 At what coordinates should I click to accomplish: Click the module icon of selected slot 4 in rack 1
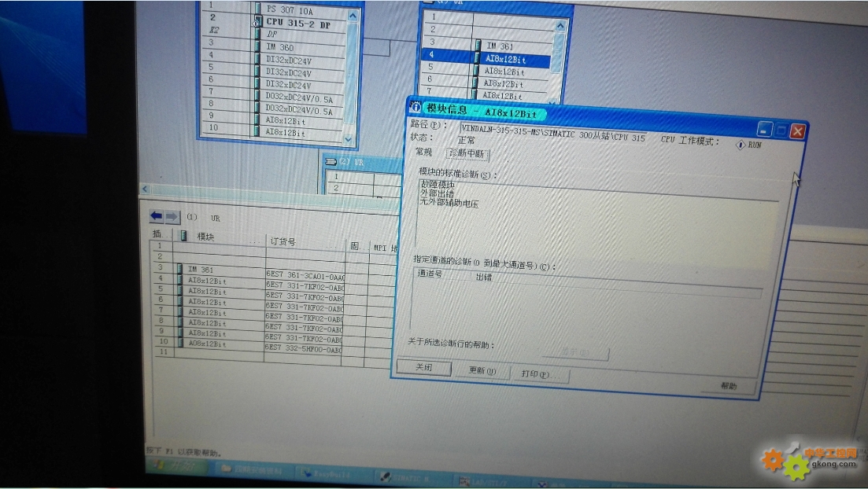(477, 57)
